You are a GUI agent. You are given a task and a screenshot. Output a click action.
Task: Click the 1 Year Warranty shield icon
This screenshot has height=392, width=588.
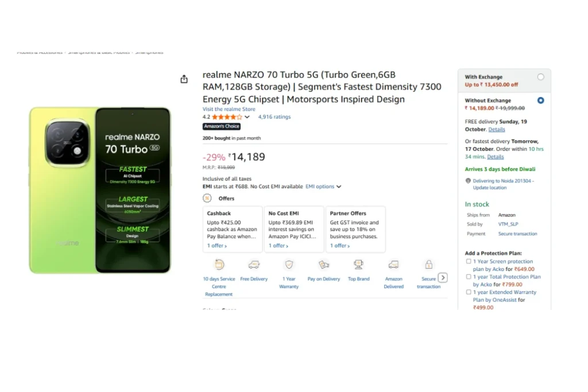pos(289,265)
